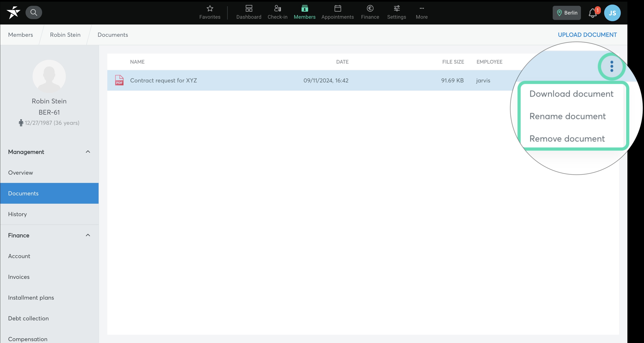Click member name 'Robin Stein' in profile
644x343 pixels.
click(x=49, y=101)
